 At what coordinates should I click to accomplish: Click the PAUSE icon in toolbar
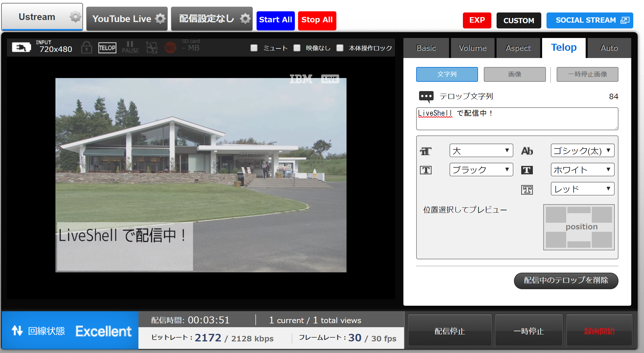[x=130, y=47]
